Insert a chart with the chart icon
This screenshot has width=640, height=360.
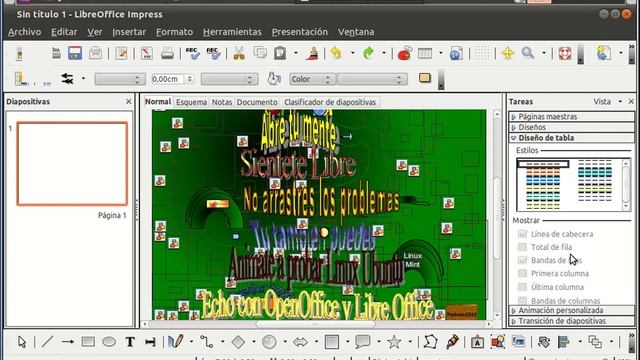(x=404, y=53)
